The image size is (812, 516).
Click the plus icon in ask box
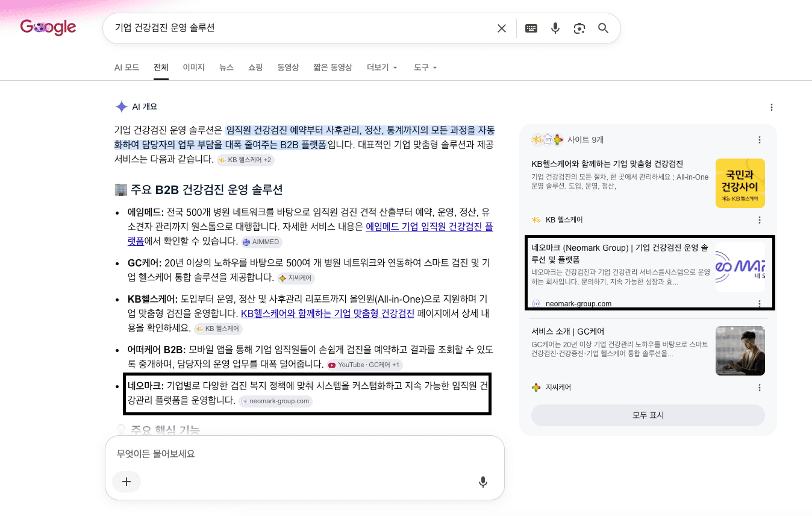126,482
